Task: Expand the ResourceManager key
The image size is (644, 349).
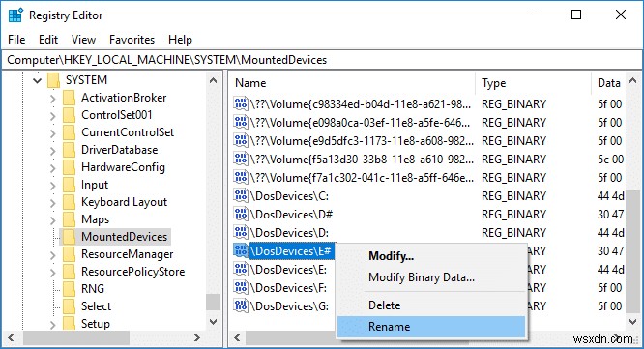Action: pyautogui.click(x=52, y=255)
